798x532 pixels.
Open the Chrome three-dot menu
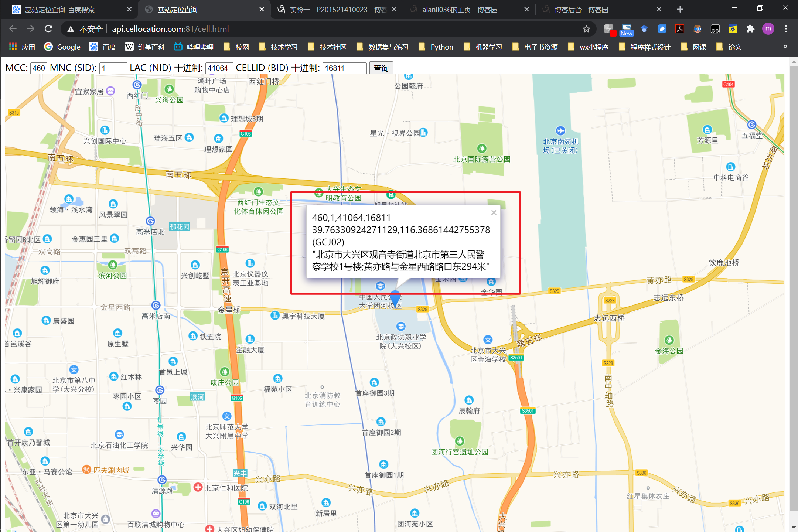click(x=786, y=29)
